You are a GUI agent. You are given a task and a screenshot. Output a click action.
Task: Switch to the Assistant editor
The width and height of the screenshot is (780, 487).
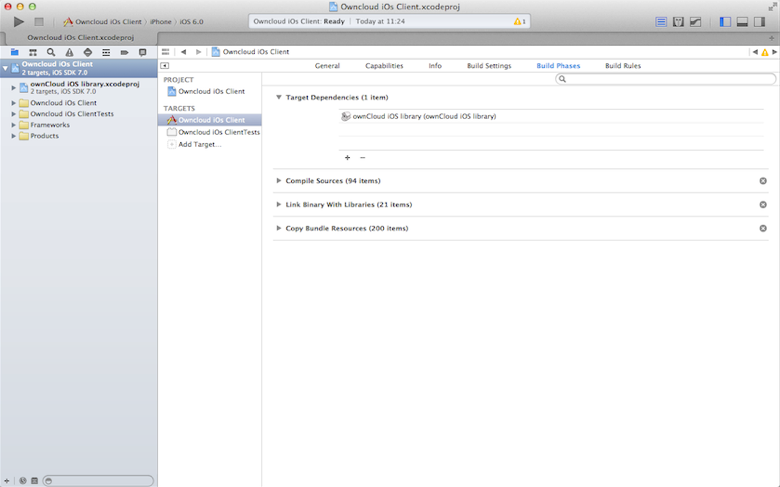click(x=678, y=21)
